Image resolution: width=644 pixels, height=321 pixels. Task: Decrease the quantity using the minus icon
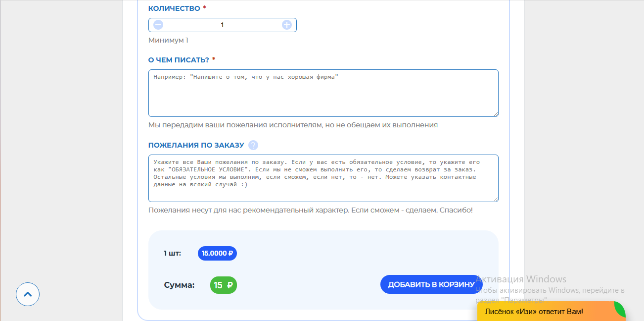coord(158,24)
